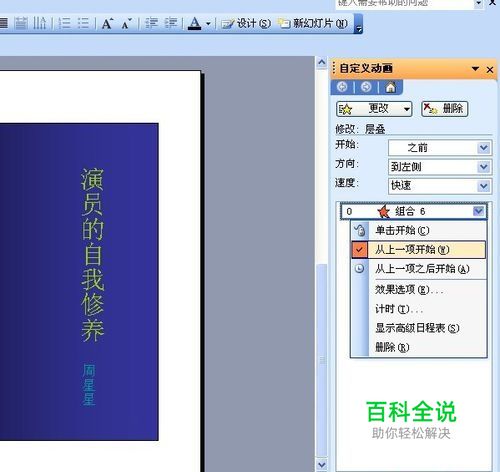Choose 单击开始 from the menu

pos(419,230)
